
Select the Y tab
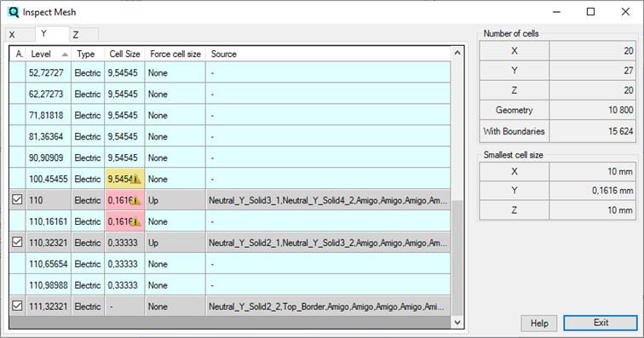52,34
